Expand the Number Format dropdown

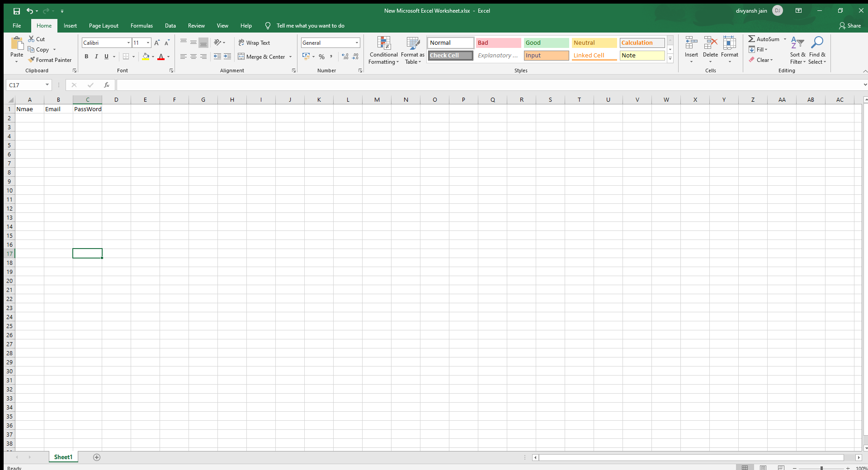coord(356,42)
